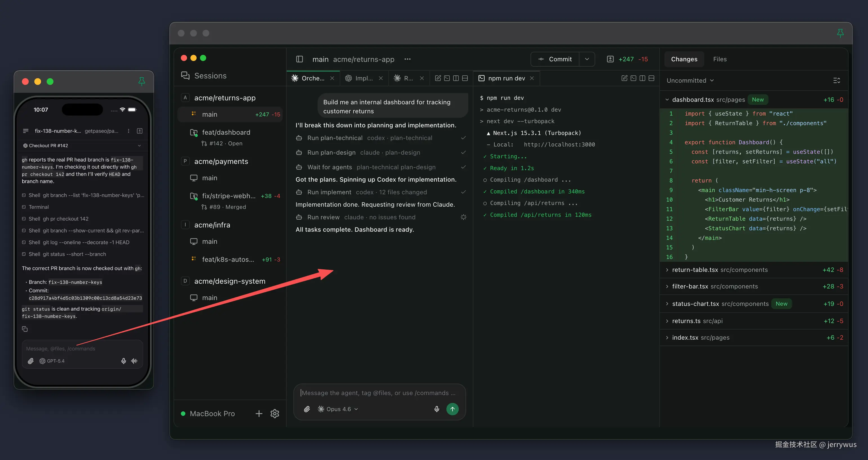This screenshot has height=460, width=868.
Task: Switch to the Files tab
Action: tap(720, 59)
